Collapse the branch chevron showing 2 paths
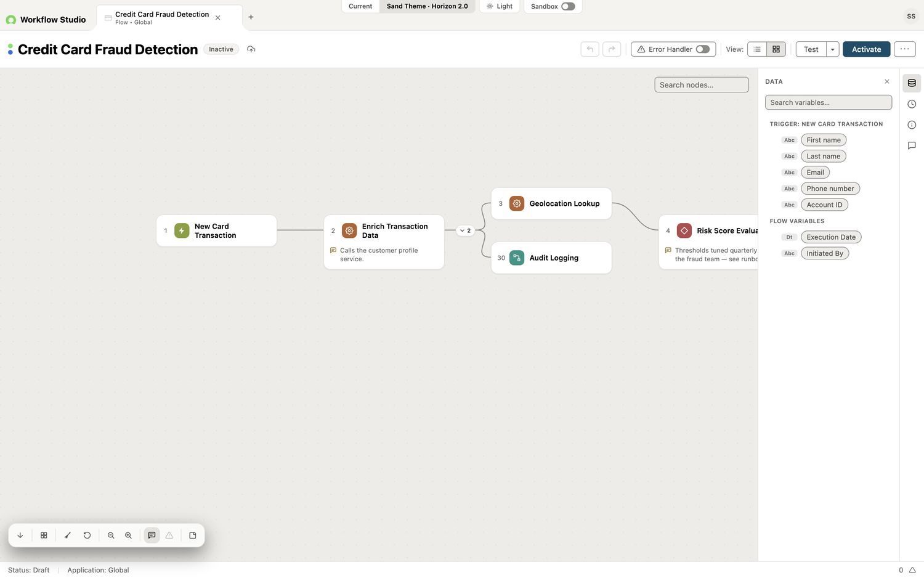This screenshot has width=924, height=578. 465,230
